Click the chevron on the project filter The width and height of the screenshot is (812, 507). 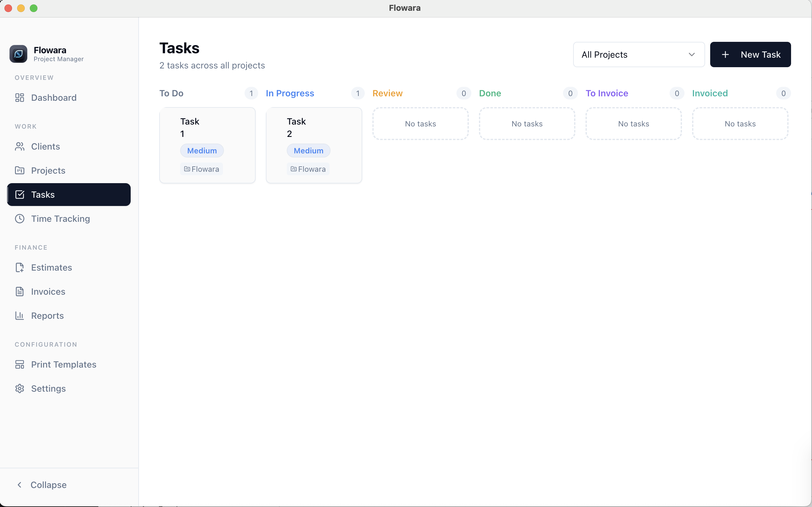691,54
